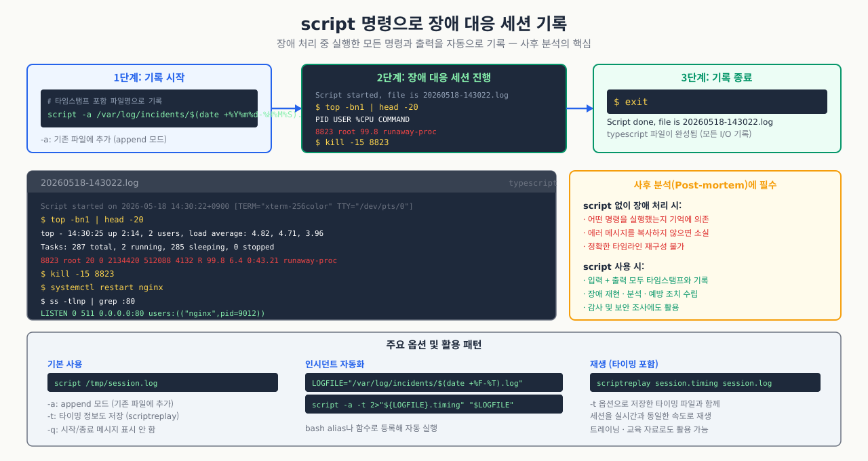This screenshot has height=461, width=868.
Task: Click the note 'bash alias나 함수로 등록해 자동 실행'
Action: coord(371,428)
